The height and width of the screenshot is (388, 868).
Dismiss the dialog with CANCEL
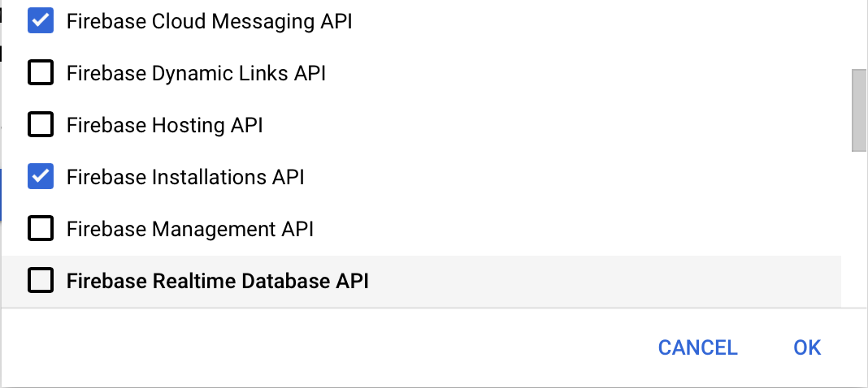click(x=697, y=347)
